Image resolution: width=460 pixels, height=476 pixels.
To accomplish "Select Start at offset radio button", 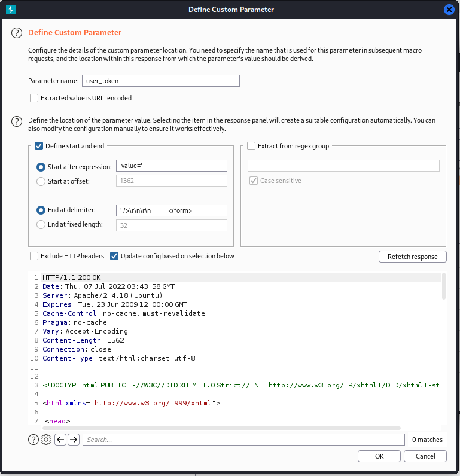I will 41,181.
